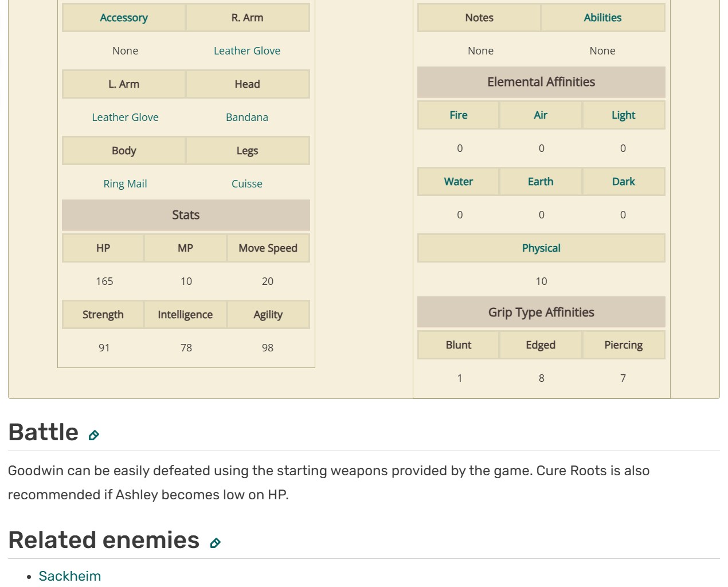728x587 pixels.
Task: Select the Intelligence value 78
Action: coord(186,348)
